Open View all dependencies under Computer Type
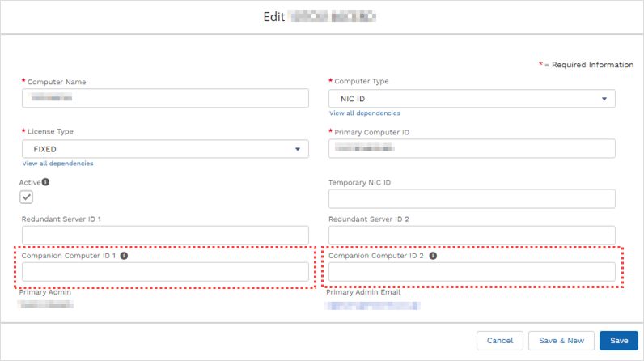The height and width of the screenshot is (361, 644). 364,113
